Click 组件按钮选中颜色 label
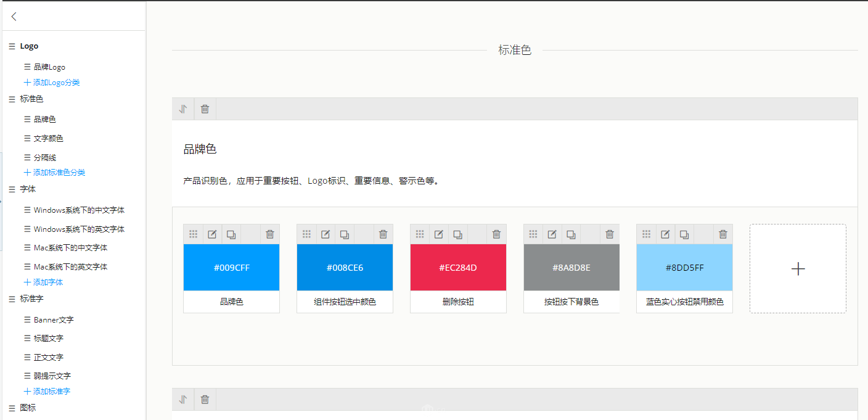Screen dimensions: 868x420 click(x=345, y=302)
